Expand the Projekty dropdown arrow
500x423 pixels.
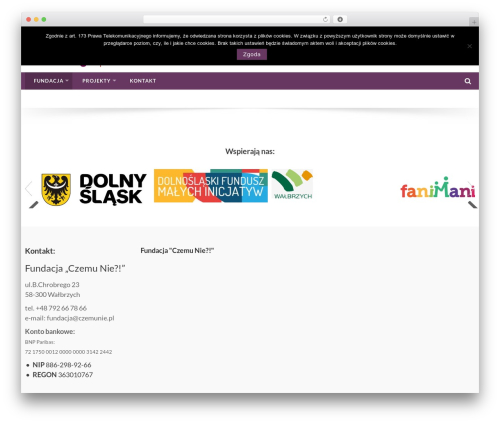point(114,81)
